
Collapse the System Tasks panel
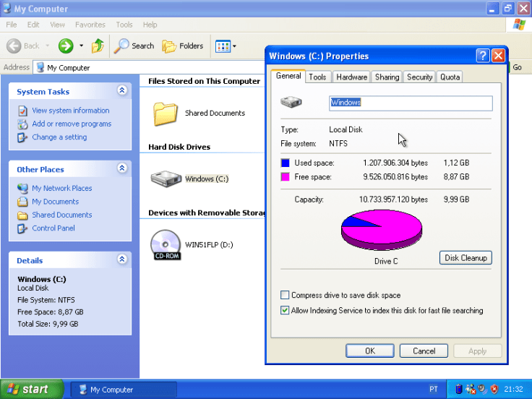click(x=122, y=91)
